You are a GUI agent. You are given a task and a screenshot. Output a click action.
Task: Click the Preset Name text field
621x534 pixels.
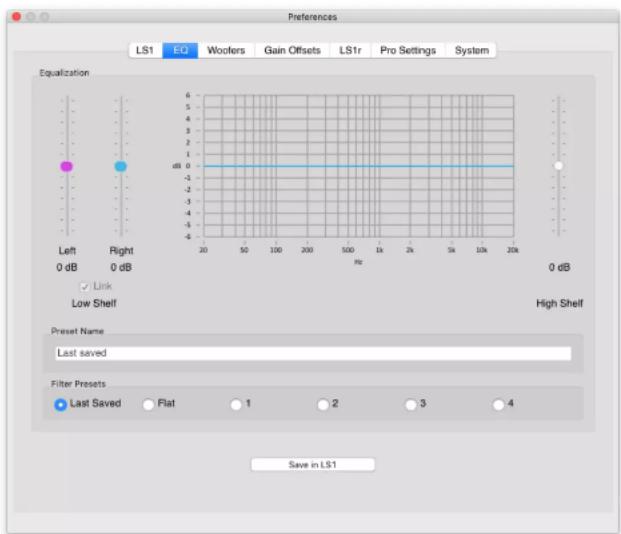[x=313, y=353]
